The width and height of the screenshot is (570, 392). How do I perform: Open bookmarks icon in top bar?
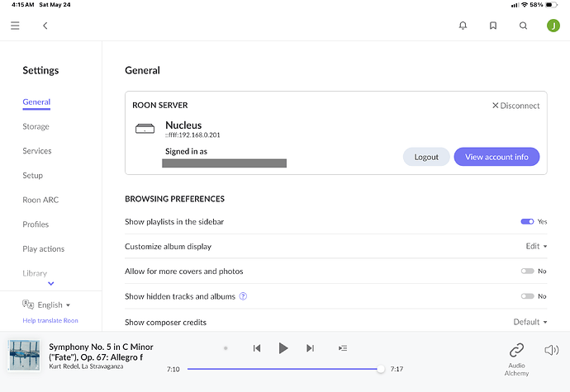coord(493,26)
